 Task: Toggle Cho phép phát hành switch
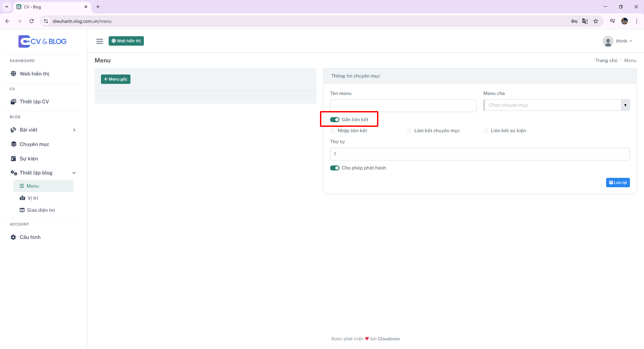tap(335, 168)
